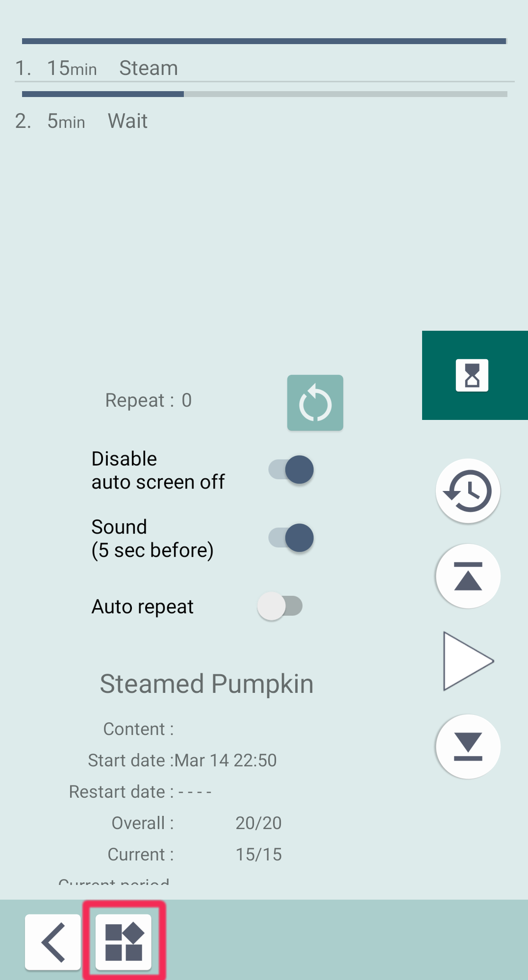
Task: Click the Steam step progress bar
Action: click(x=264, y=41)
